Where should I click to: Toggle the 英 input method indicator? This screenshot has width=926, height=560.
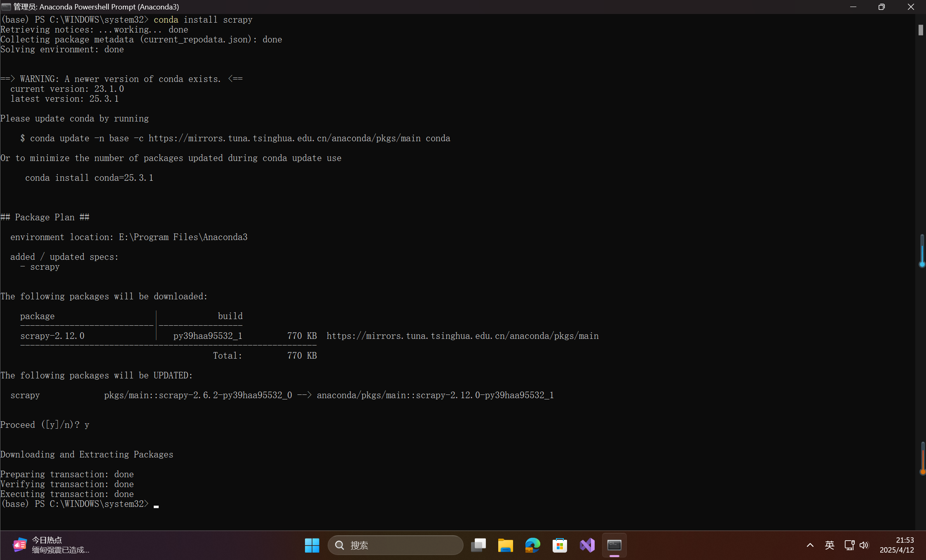tap(830, 545)
